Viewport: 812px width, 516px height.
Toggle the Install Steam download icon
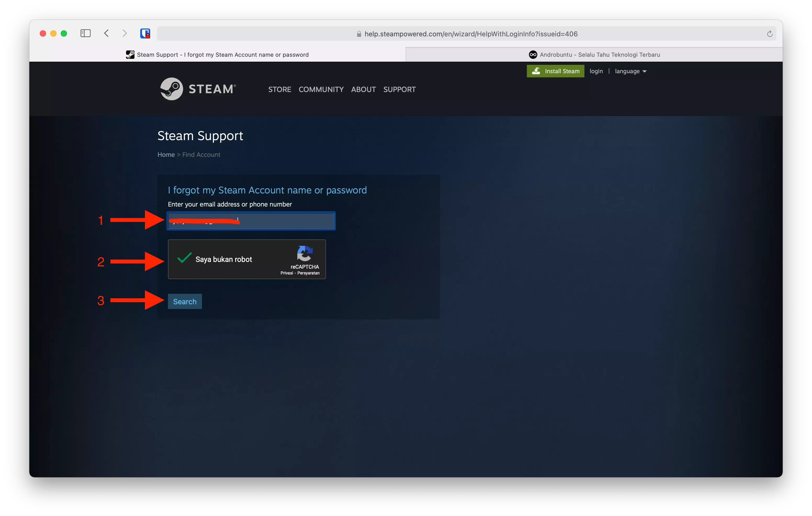[x=537, y=71]
